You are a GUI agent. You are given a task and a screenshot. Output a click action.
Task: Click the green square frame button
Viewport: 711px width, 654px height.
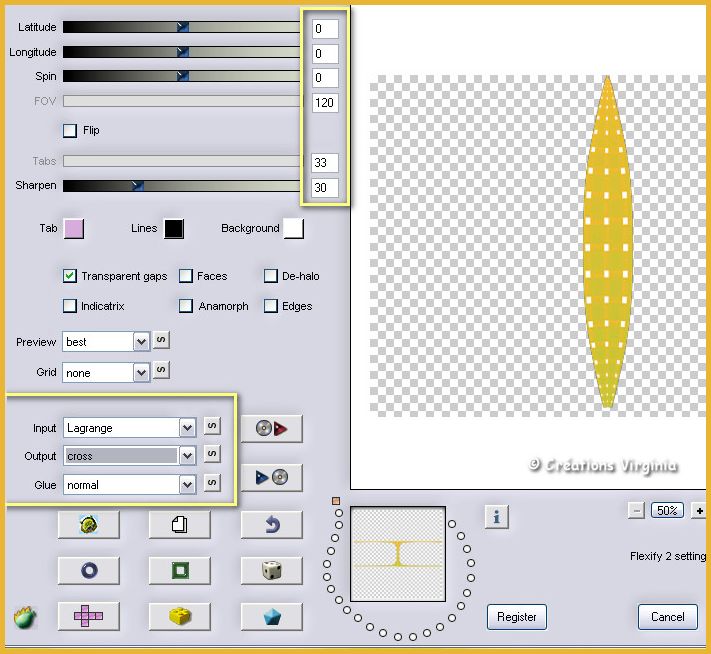pos(179,570)
